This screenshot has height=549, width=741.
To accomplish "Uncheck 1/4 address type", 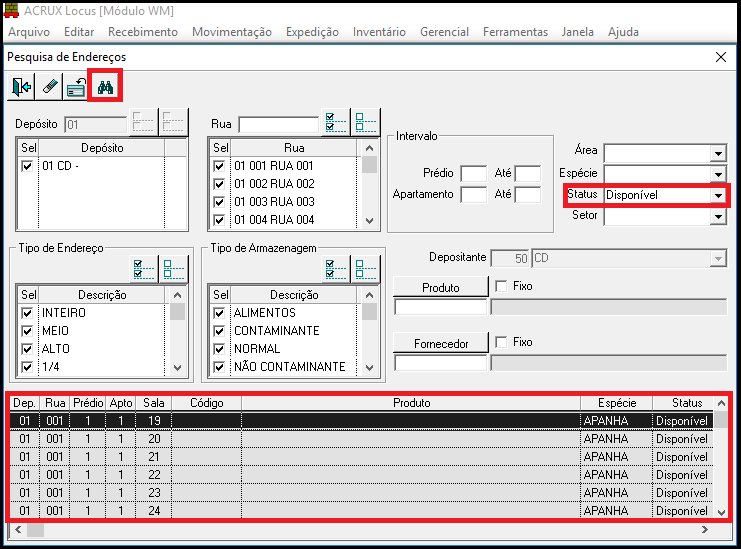I will [27, 367].
